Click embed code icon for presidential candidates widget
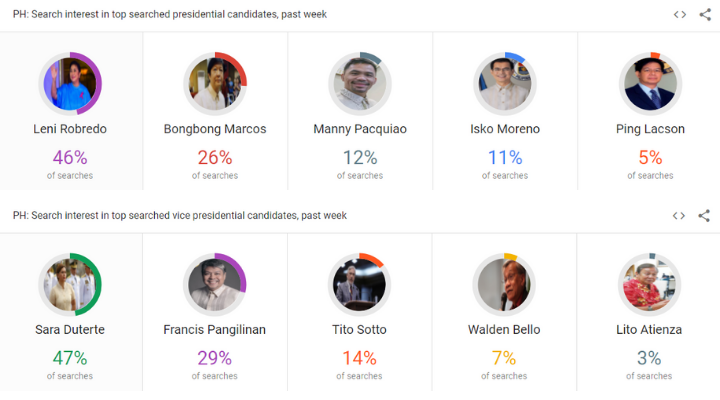The height and width of the screenshot is (400, 720). pyautogui.click(x=679, y=14)
